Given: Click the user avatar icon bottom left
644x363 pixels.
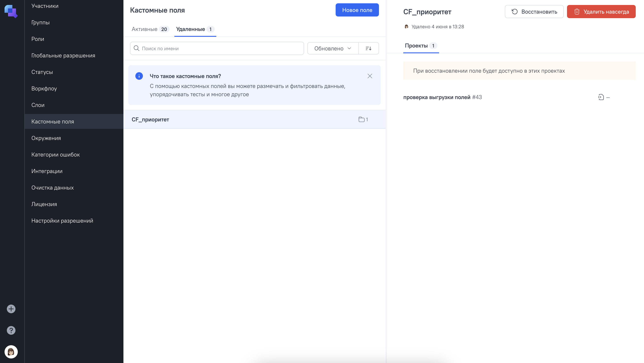Looking at the screenshot, I should pyautogui.click(x=11, y=352).
